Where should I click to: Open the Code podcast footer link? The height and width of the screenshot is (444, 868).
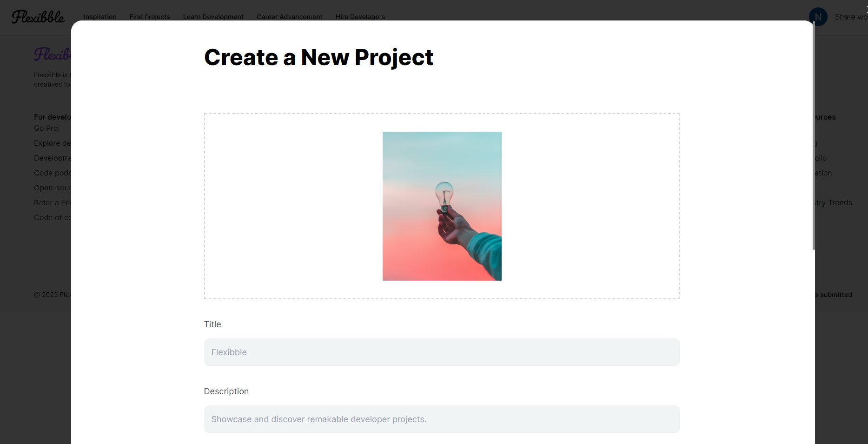click(x=52, y=173)
